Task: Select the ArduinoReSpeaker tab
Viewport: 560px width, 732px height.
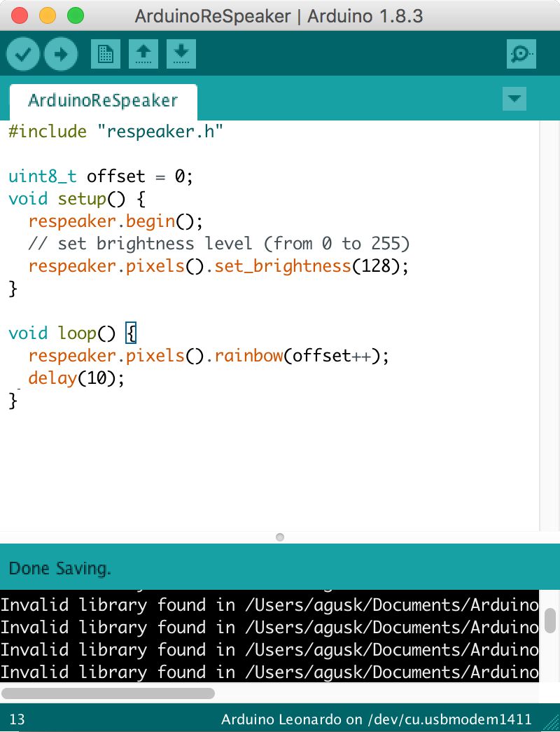Action: pyautogui.click(x=103, y=101)
